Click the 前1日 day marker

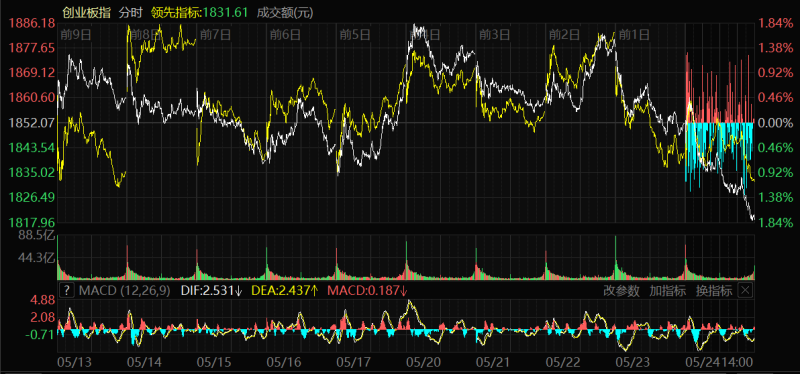[x=634, y=35]
